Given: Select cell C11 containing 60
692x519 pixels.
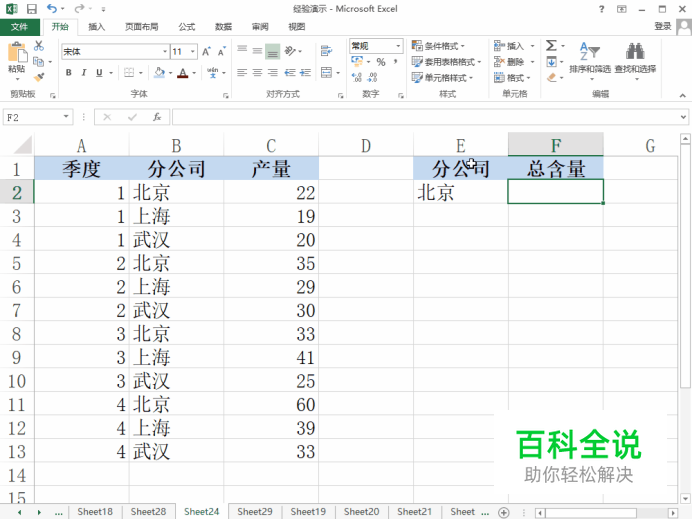Looking at the screenshot, I should pos(271,404).
